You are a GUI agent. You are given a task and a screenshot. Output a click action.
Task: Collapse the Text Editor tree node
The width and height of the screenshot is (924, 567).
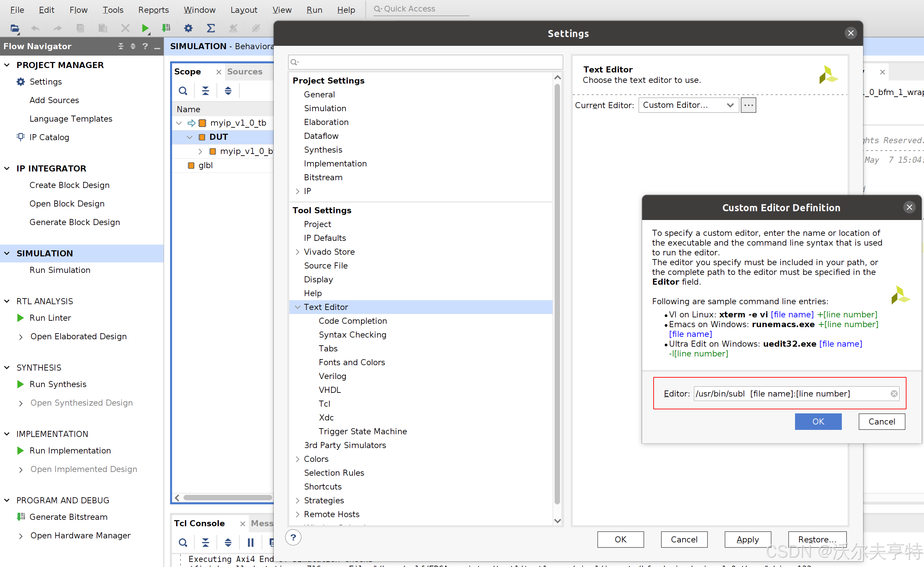298,307
